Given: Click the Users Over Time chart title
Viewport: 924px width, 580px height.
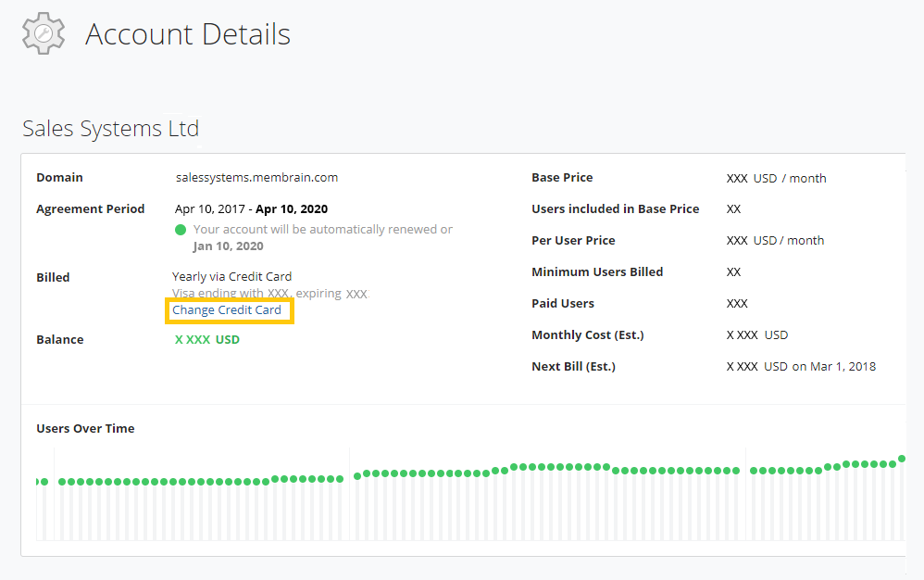Looking at the screenshot, I should click(85, 428).
